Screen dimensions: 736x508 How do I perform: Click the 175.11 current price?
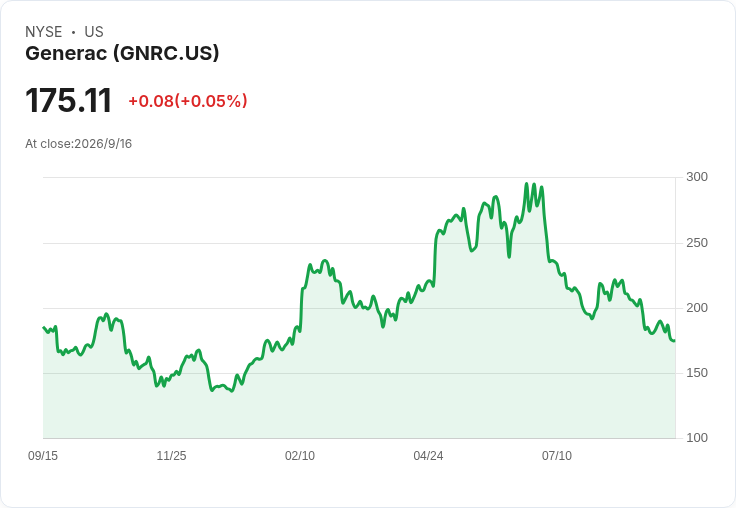(x=69, y=100)
